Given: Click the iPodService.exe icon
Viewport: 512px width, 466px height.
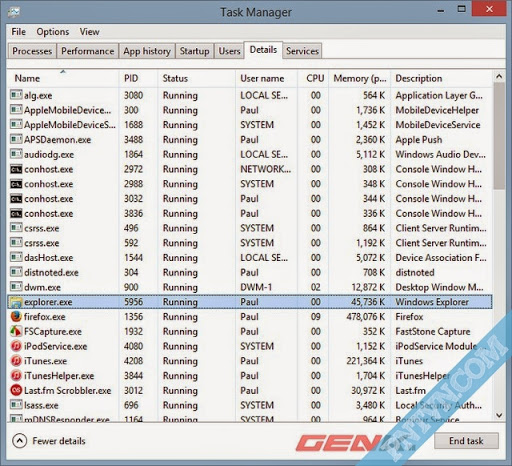Looking at the screenshot, I should pos(16,346).
